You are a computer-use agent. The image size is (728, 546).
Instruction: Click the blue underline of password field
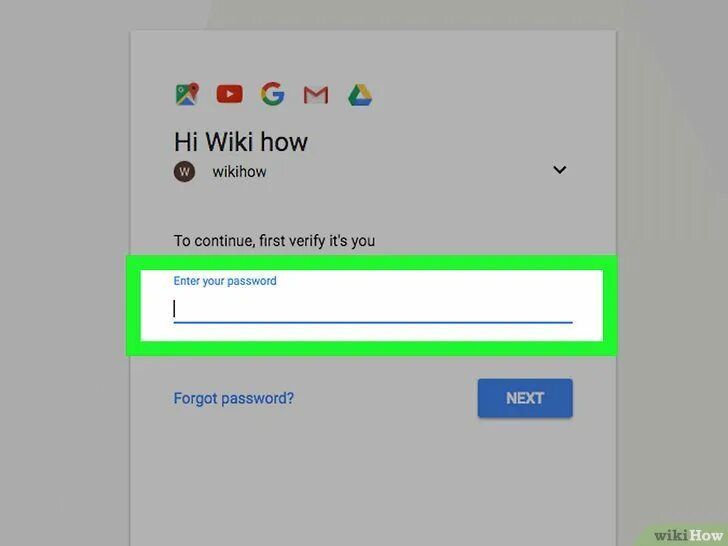pyautogui.click(x=373, y=321)
